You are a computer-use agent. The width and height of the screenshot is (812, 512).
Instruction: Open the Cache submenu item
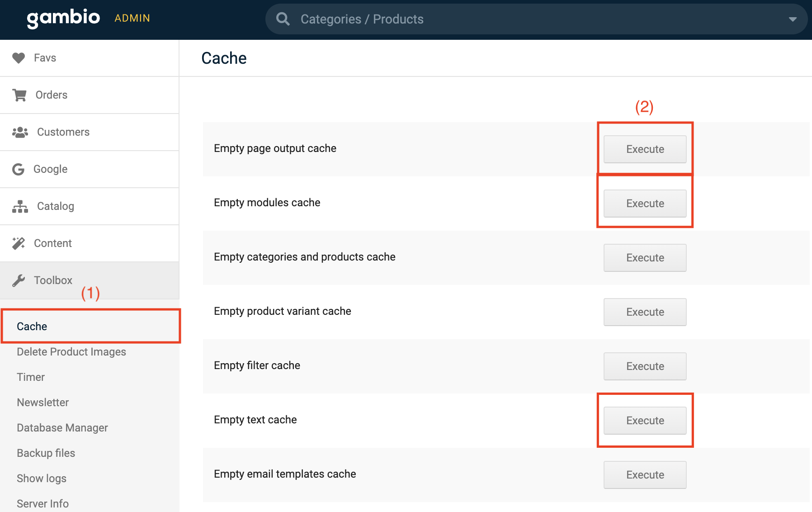point(32,327)
